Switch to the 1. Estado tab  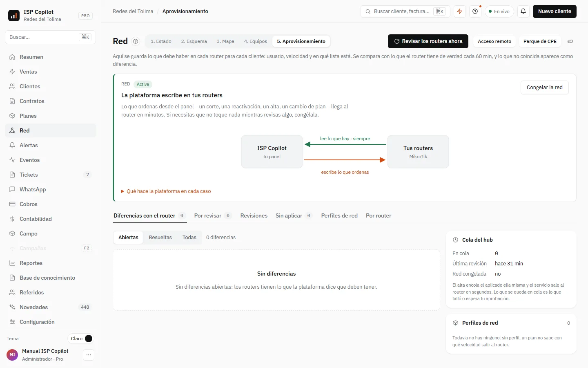click(x=161, y=41)
